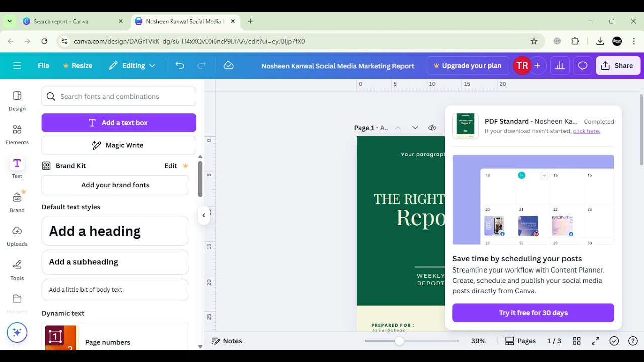Open the design check checkmark icon
This screenshot has height=362, width=644.
(x=614, y=341)
